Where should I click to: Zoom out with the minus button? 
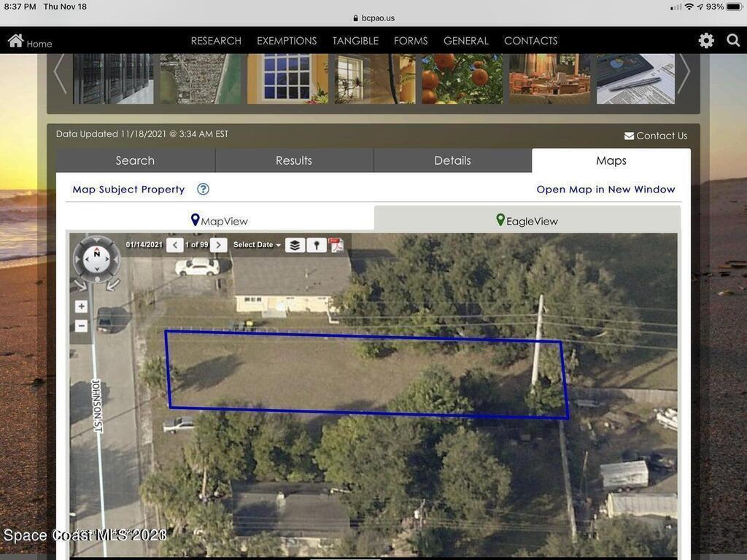click(82, 326)
